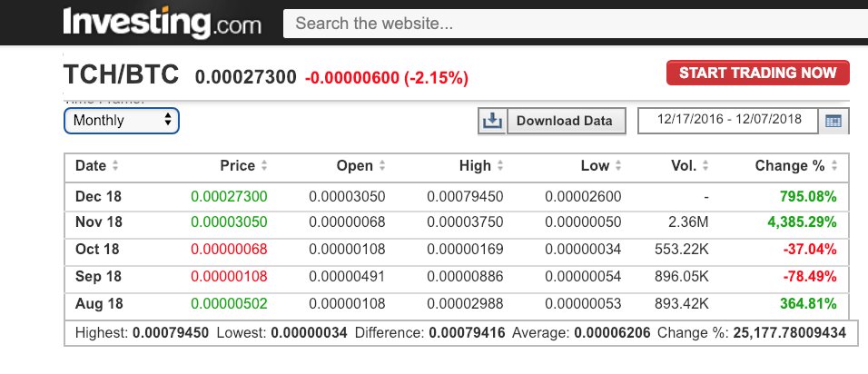This screenshot has width=868, height=374.
Task: Click START TRADING NOW button
Action: point(757,73)
